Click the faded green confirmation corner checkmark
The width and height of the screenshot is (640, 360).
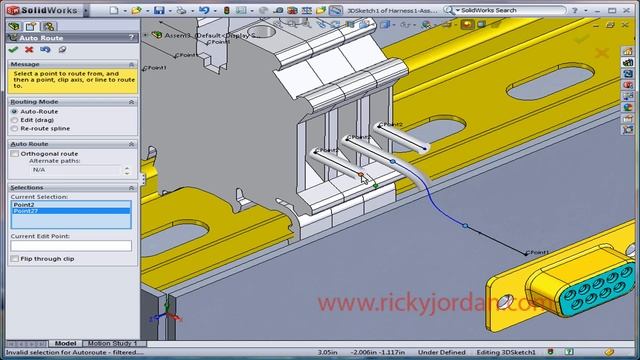coord(581,39)
